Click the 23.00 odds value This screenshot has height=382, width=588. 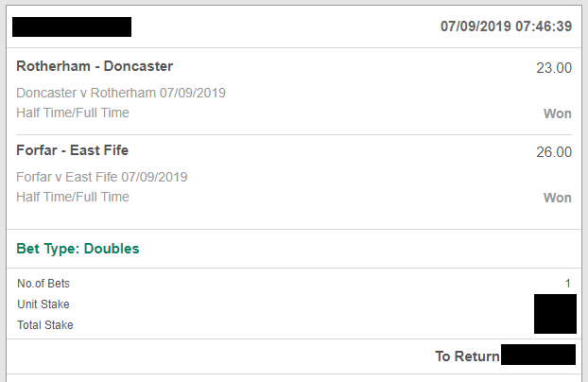[553, 67]
